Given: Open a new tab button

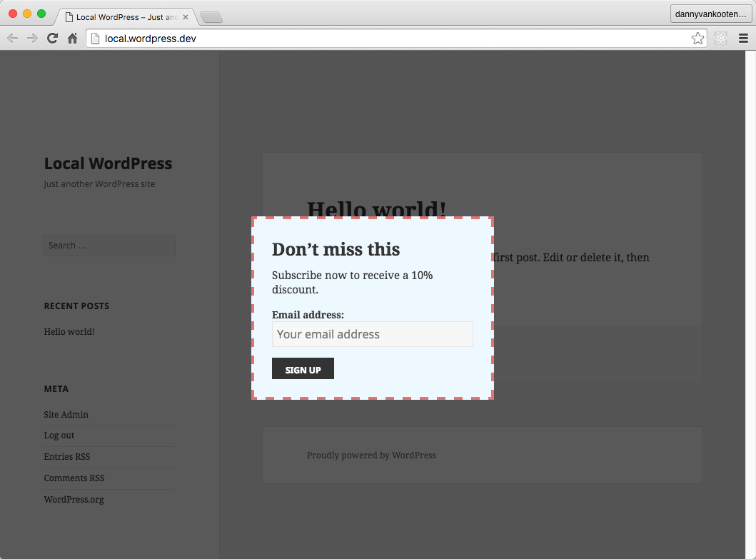Looking at the screenshot, I should click(211, 17).
